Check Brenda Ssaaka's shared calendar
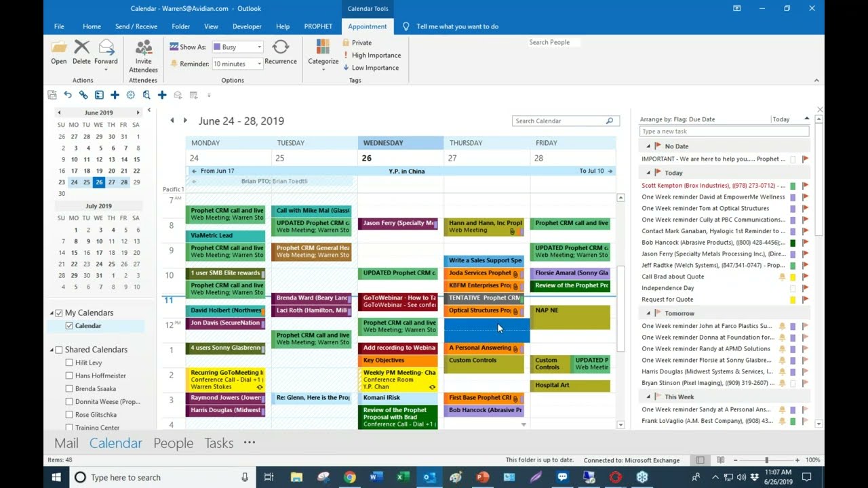This screenshot has height=488, width=868. (x=69, y=388)
